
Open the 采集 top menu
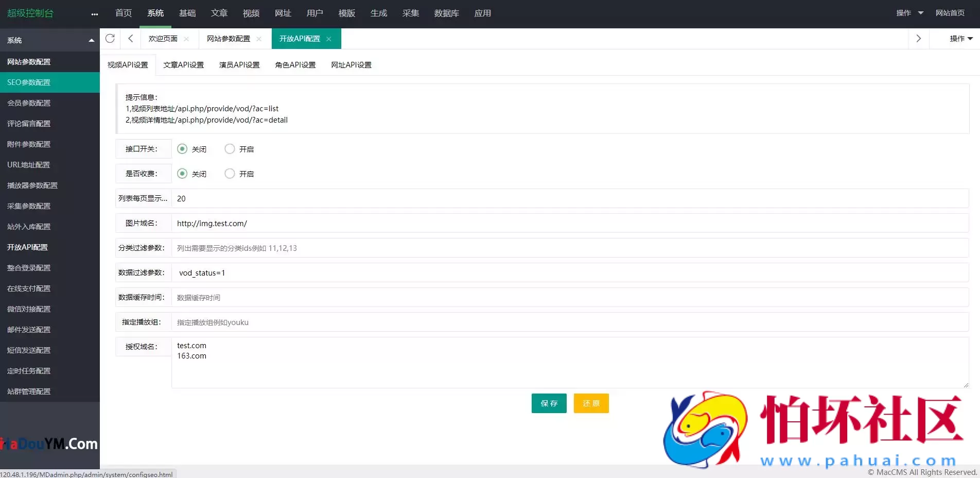tap(410, 13)
